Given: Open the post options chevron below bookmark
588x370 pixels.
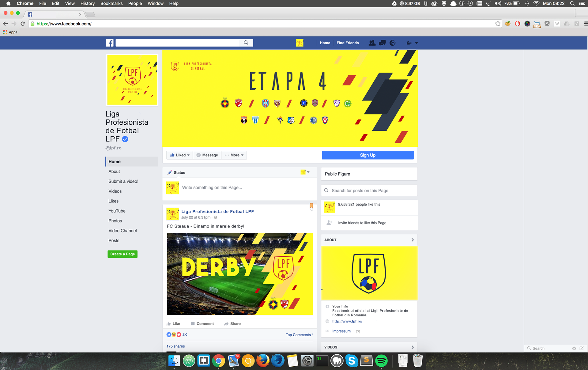Looking at the screenshot, I should (311, 210).
